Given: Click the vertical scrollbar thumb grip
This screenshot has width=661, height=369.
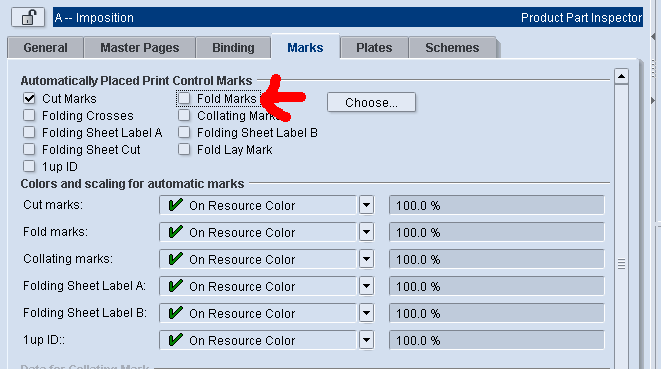Looking at the screenshot, I should (621, 264).
